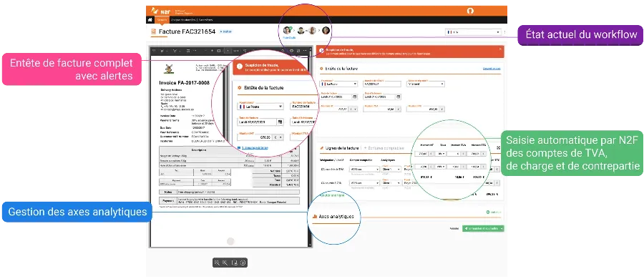
Task: Open first line's Compte comptable dropdown
Action: pyautogui.click(x=364, y=170)
